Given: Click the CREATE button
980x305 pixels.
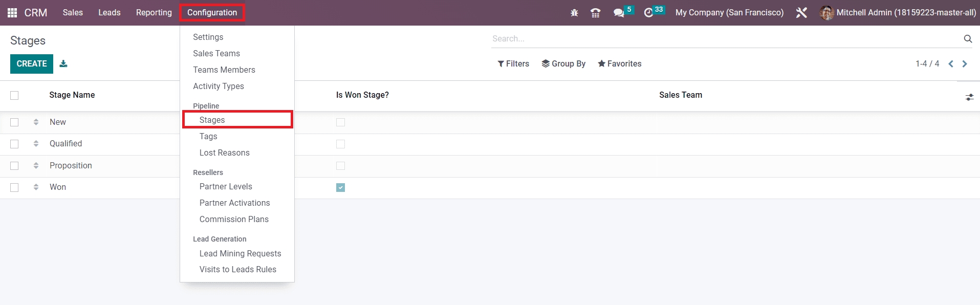Looking at the screenshot, I should pyautogui.click(x=32, y=63).
